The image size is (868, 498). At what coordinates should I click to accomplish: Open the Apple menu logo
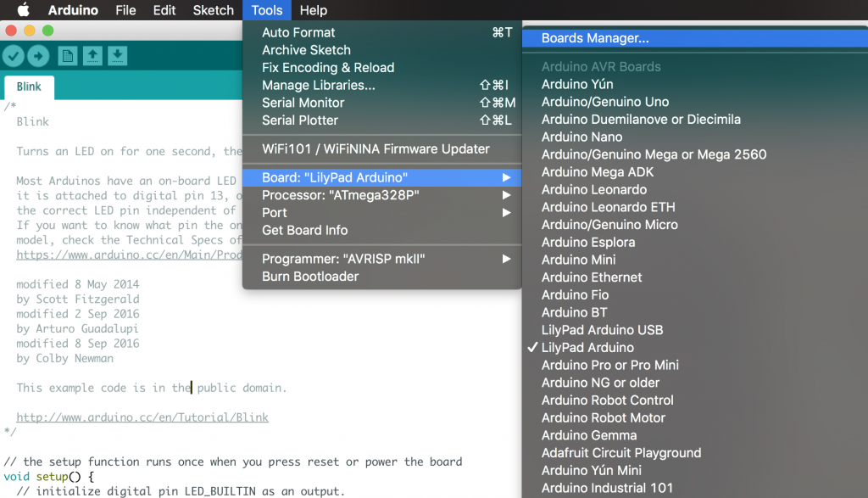point(23,10)
